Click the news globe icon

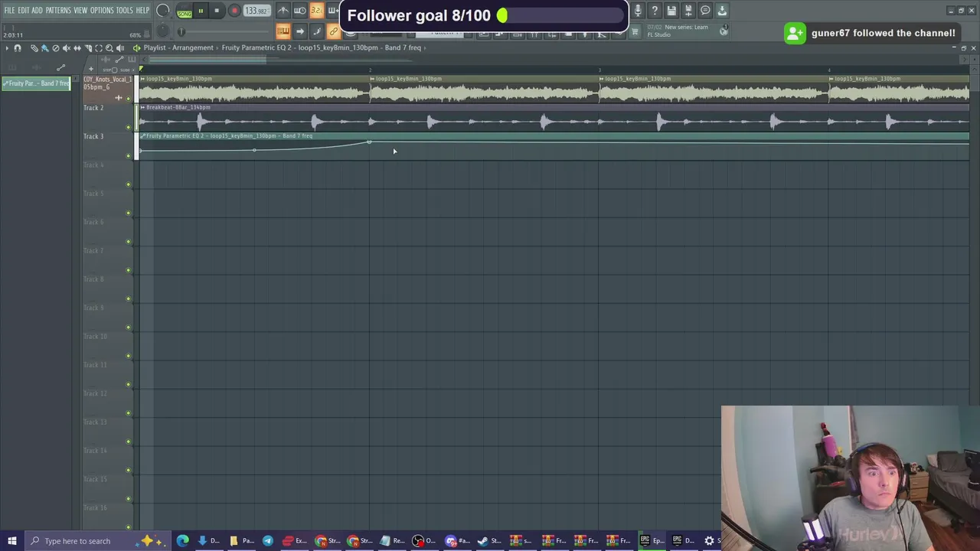tap(724, 31)
